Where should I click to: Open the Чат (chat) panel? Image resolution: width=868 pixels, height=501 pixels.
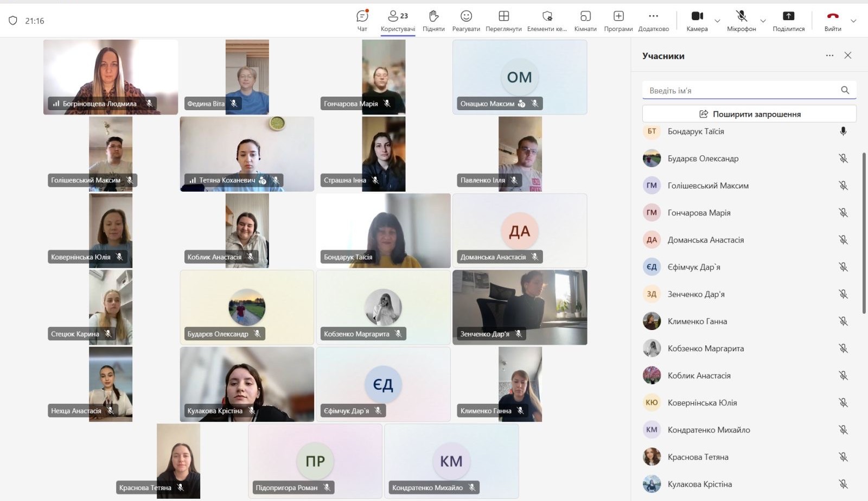pos(362,21)
